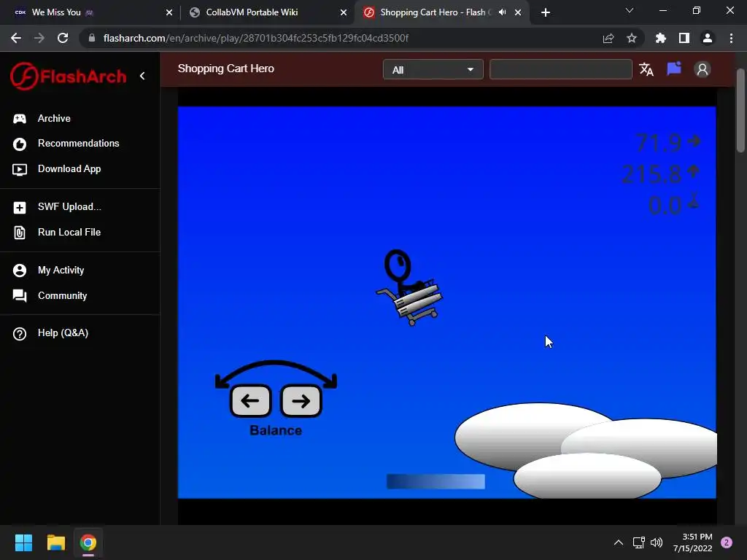Open the Community chat bubbles icon
Image resolution: width=747 pixels, height=560 pixels.
[20, 296]
